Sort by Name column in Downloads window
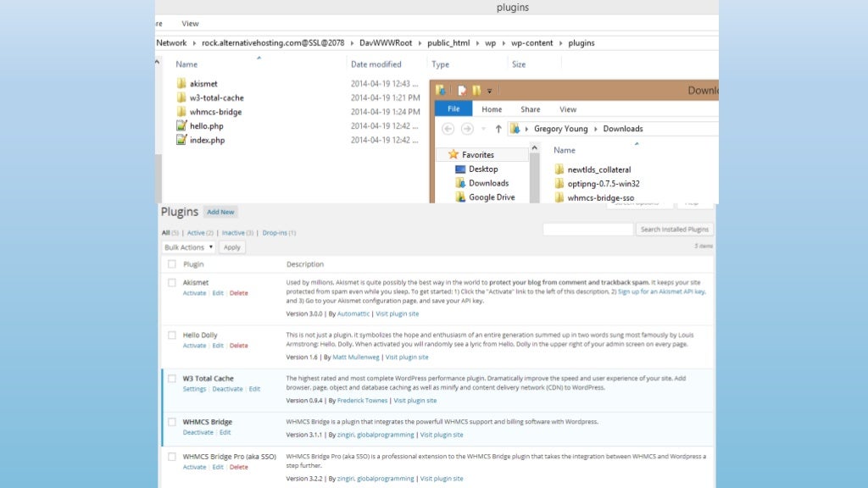 click(564, 150)
